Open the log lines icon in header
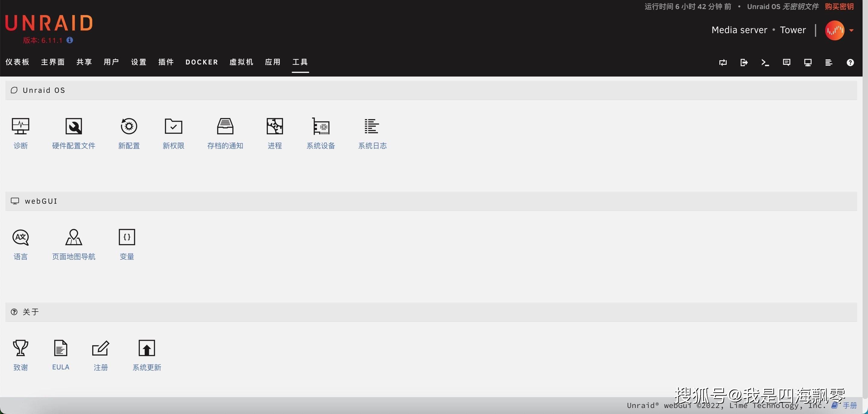The height and width of the screenshot is (414, 868). click(x=829, y=62)
